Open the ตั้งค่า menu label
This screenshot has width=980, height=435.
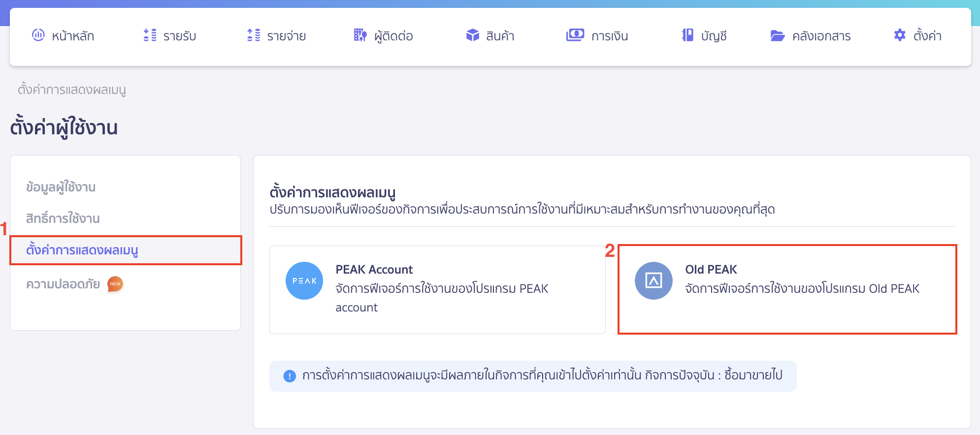[x=927, y=35]
